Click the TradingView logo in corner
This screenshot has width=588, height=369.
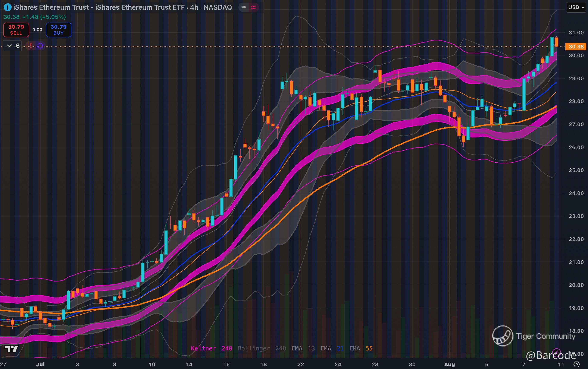click(x=11, y=349)
